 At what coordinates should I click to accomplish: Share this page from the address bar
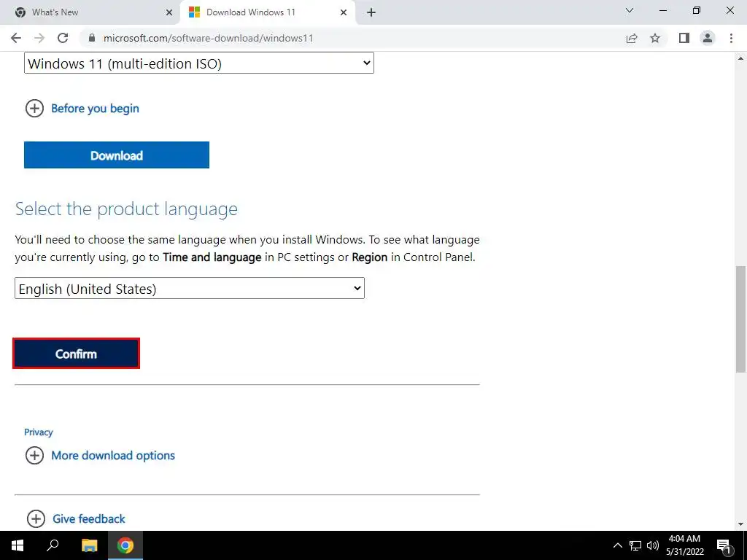pos(632,38)
